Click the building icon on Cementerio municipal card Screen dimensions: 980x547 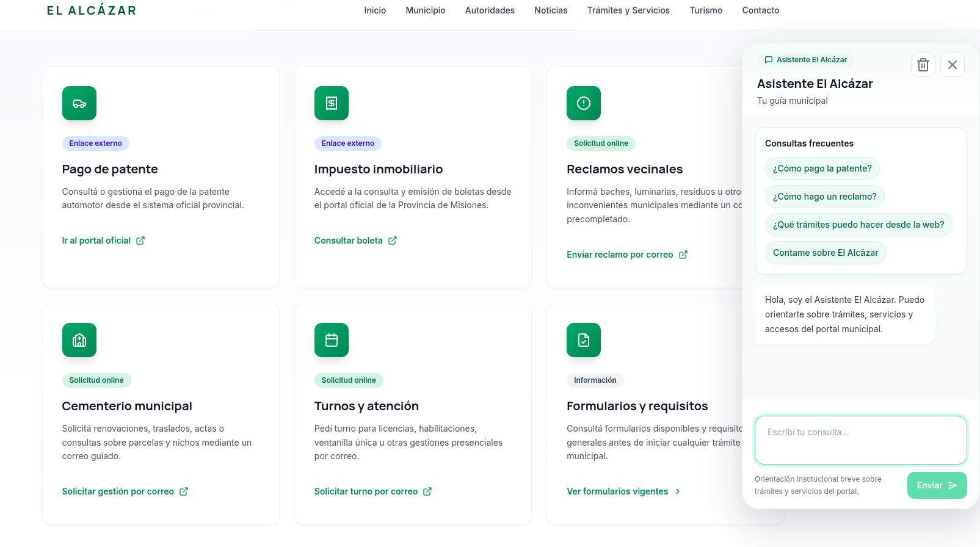(79, 340)
